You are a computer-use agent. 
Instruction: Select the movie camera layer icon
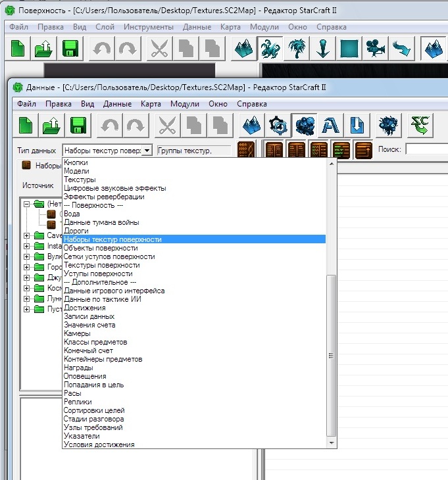[376, 49]
